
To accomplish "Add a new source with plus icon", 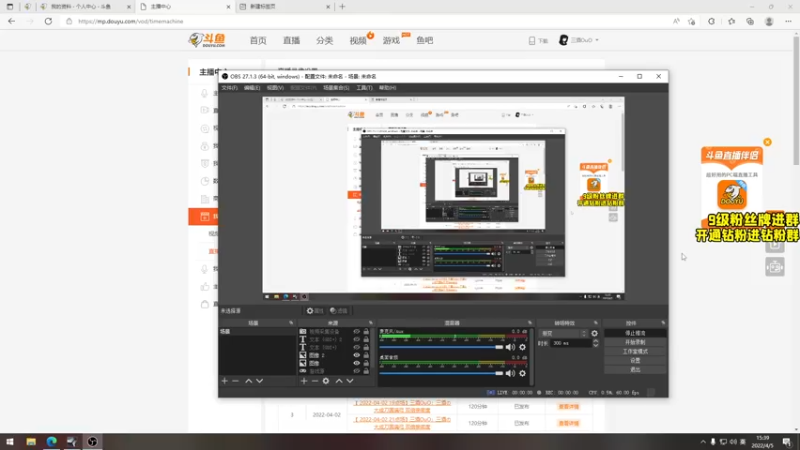I will [304, 381].
